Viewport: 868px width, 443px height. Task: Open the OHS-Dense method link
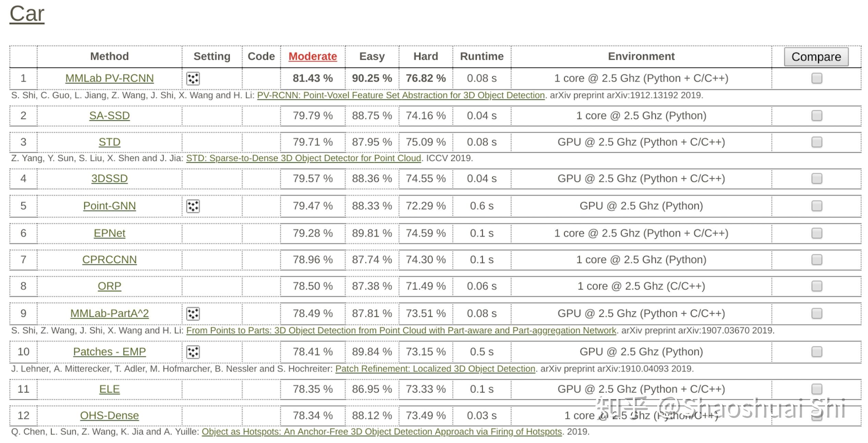[109, 416]
